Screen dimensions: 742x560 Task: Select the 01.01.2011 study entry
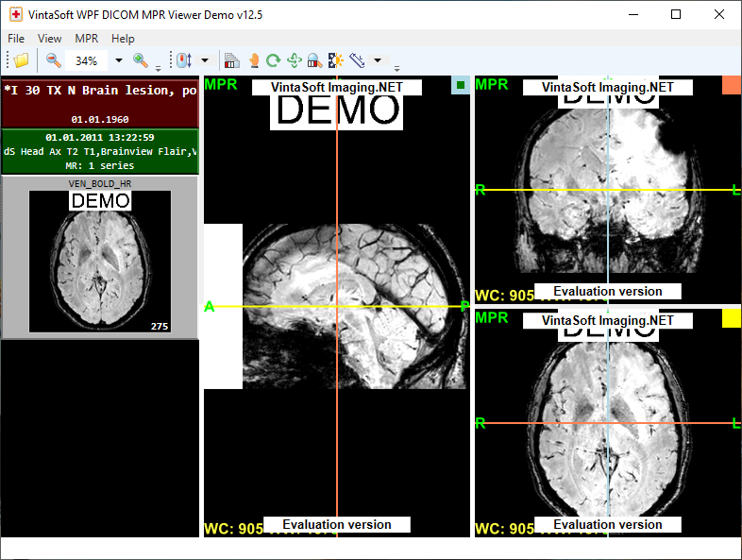(99, 151)
